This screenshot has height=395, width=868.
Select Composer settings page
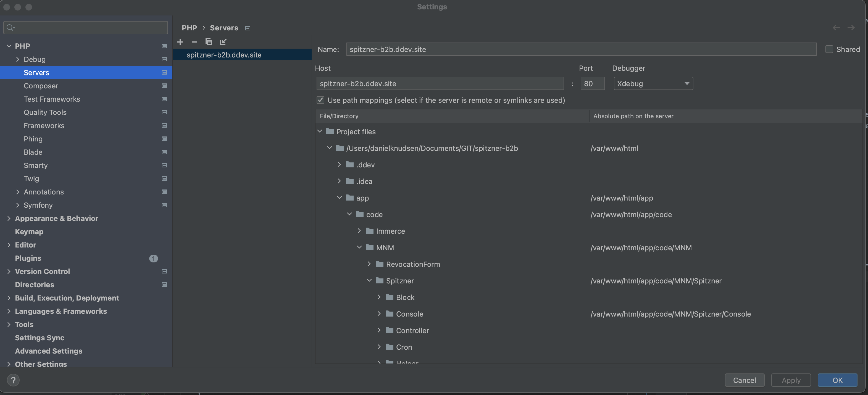click(41, 86)
